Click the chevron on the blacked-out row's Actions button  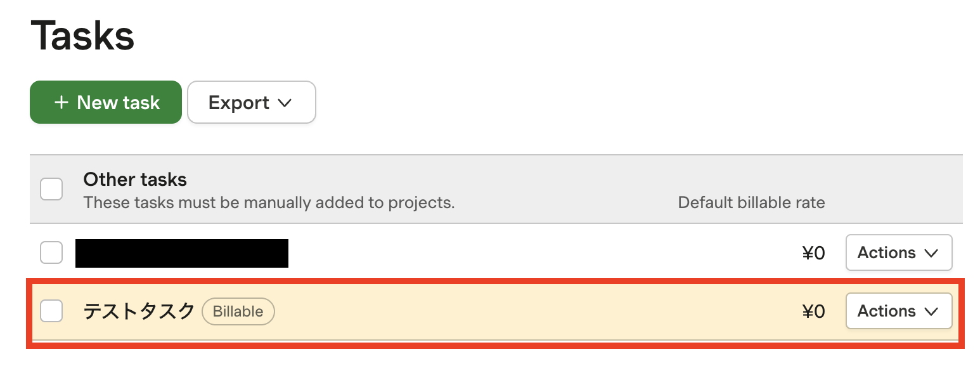click(x=931, y=253)
